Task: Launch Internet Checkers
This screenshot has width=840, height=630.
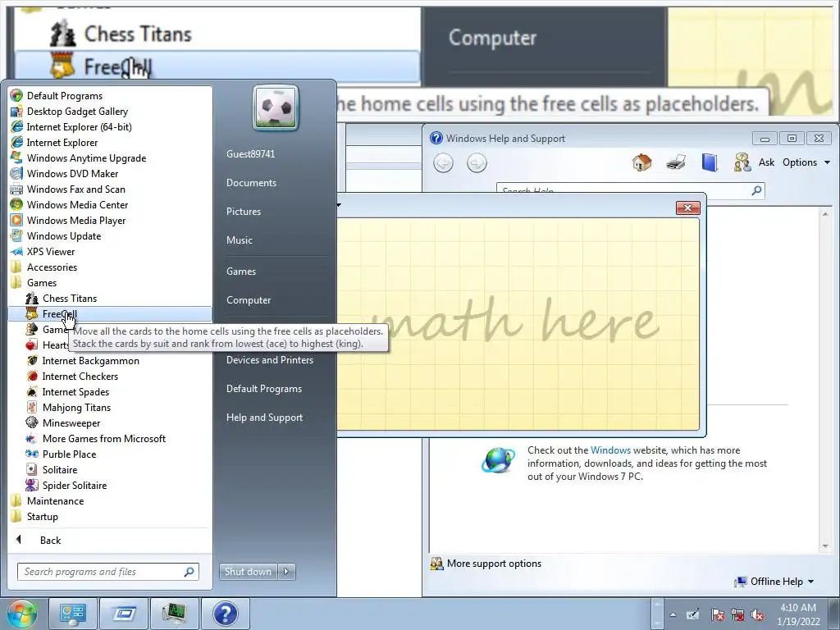Action: [80, 376]
